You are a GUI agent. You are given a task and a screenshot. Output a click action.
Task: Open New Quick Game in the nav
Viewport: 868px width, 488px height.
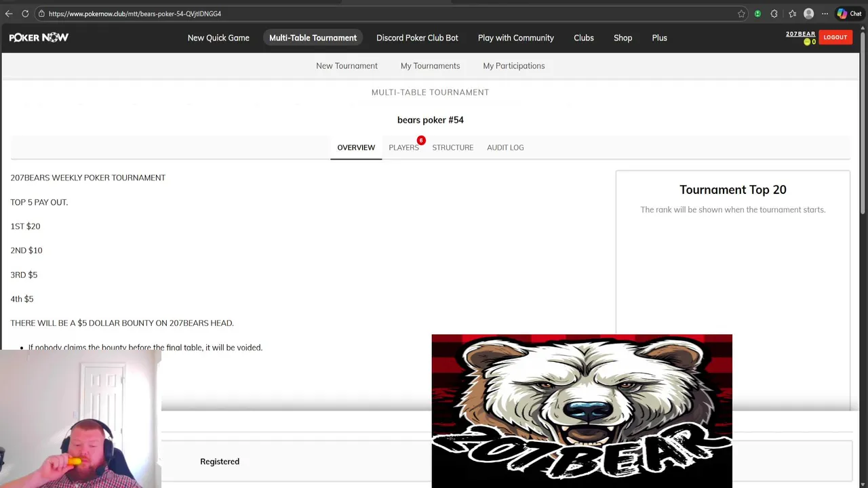(x=218, y=38)
